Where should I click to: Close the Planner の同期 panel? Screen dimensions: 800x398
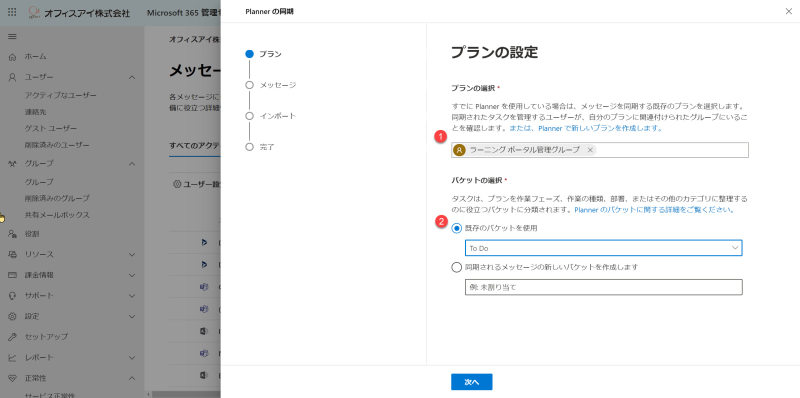tap(788, 11)
